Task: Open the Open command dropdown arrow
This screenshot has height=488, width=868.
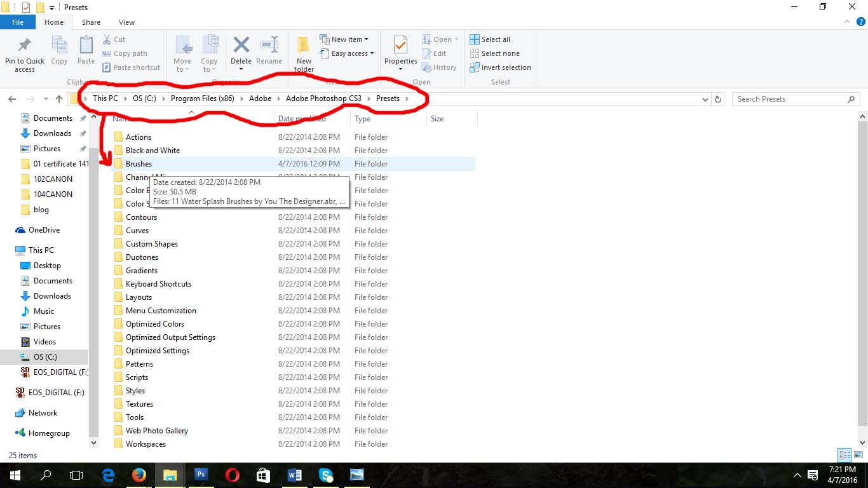Action: click(x=456, y=39)
